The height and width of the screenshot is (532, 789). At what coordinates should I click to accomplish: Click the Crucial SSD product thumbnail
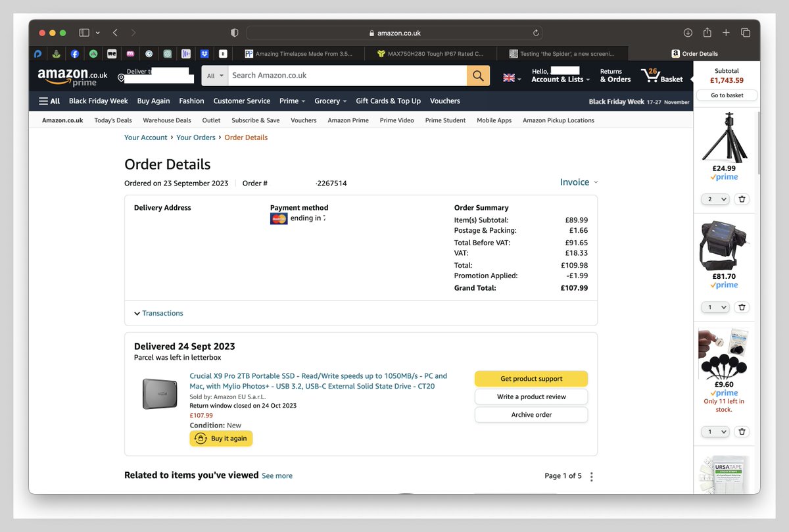(x=160, y=394)
